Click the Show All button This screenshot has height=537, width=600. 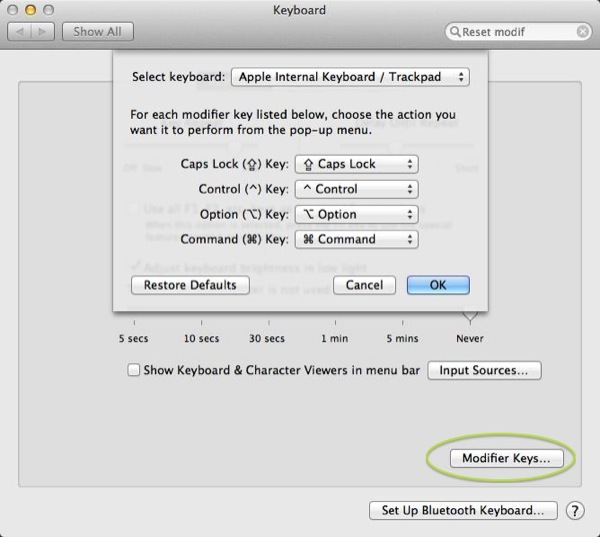pyautogui.click(x=98, y=31)
